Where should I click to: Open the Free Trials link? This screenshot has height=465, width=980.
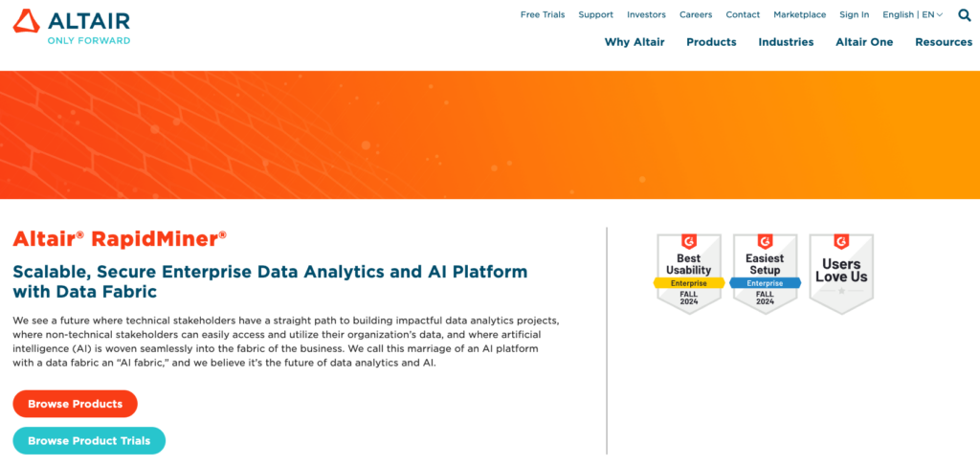coord(543,14)
